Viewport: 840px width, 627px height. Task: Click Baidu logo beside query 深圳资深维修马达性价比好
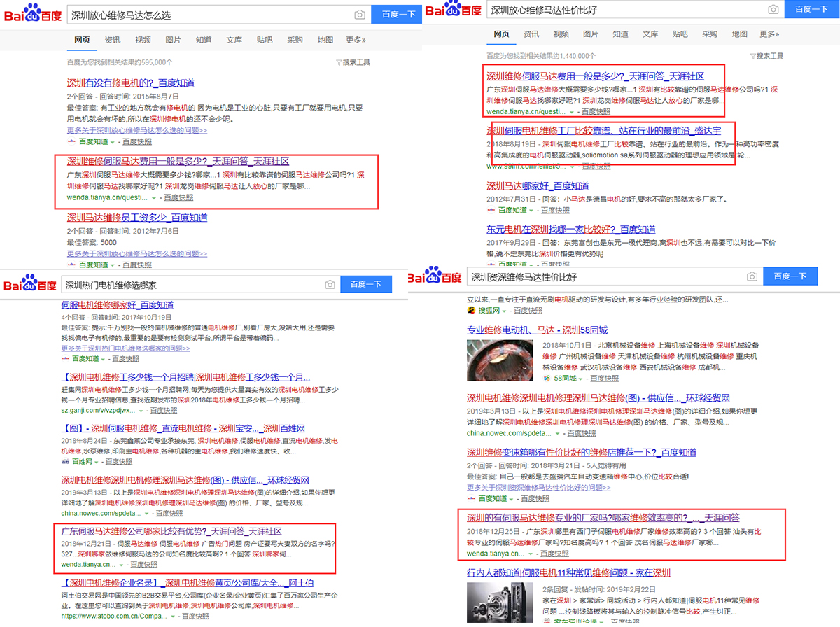(434, 276)
